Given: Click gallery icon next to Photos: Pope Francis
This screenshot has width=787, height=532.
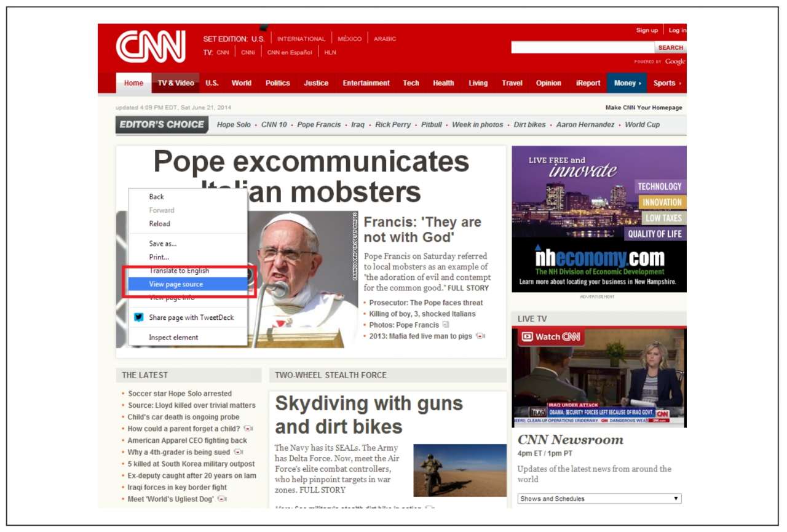Looking at the screenshot, I should point(446,325).
